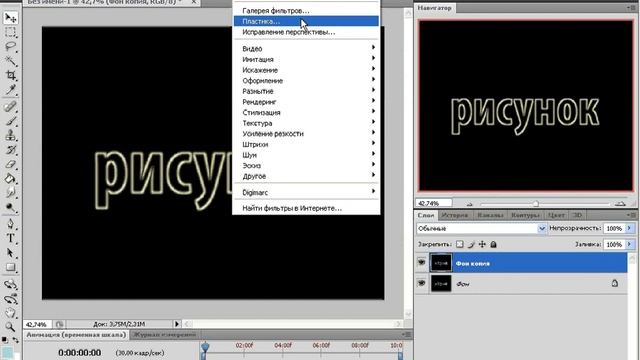Select the Crop tool

(x=11, y=75)
